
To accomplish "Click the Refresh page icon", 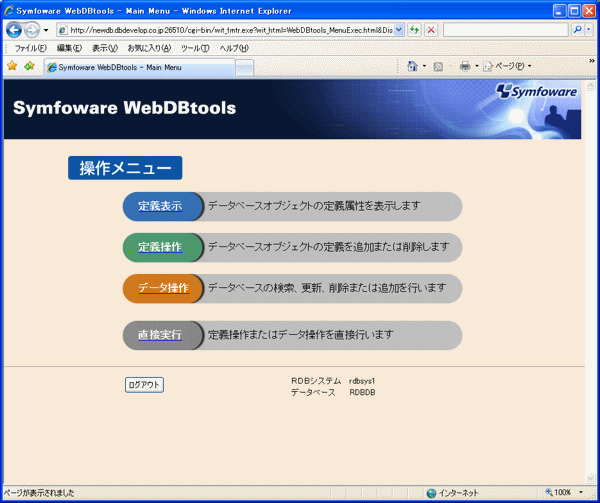I will (414, 30).
